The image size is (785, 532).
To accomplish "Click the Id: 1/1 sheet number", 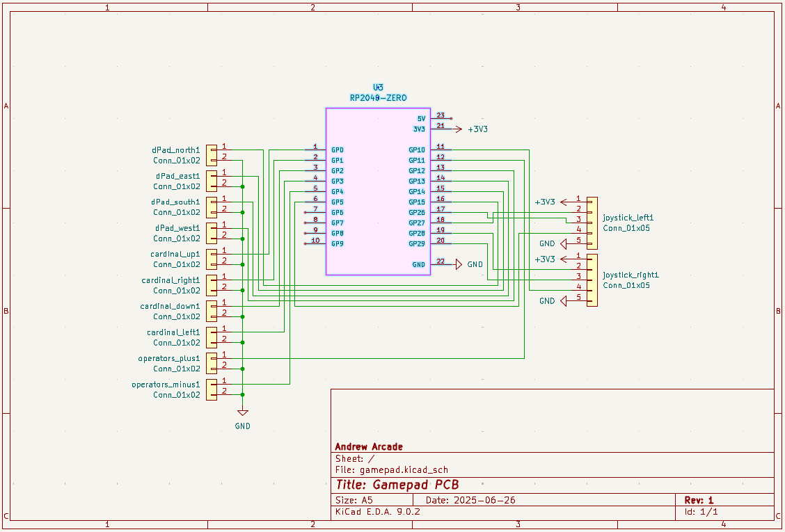I will 701,511.
